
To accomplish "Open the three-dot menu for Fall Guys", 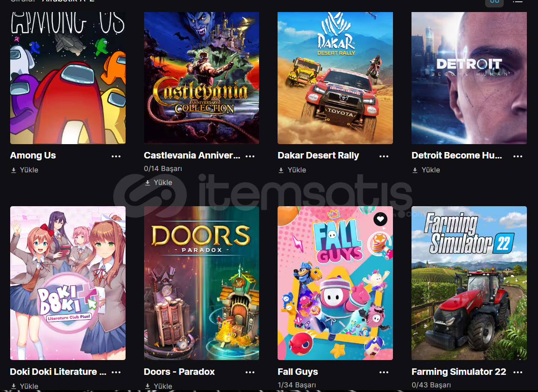I will coord(384,373).
